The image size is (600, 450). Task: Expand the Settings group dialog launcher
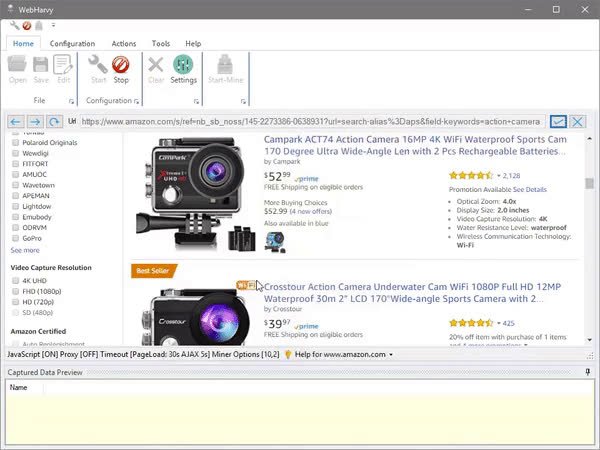coord(196,101)
